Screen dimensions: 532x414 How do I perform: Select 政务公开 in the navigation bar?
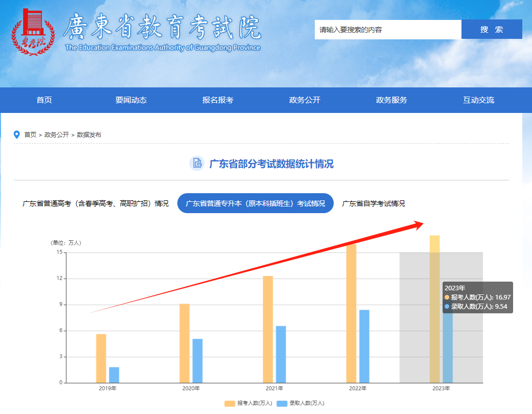[305, 100]
